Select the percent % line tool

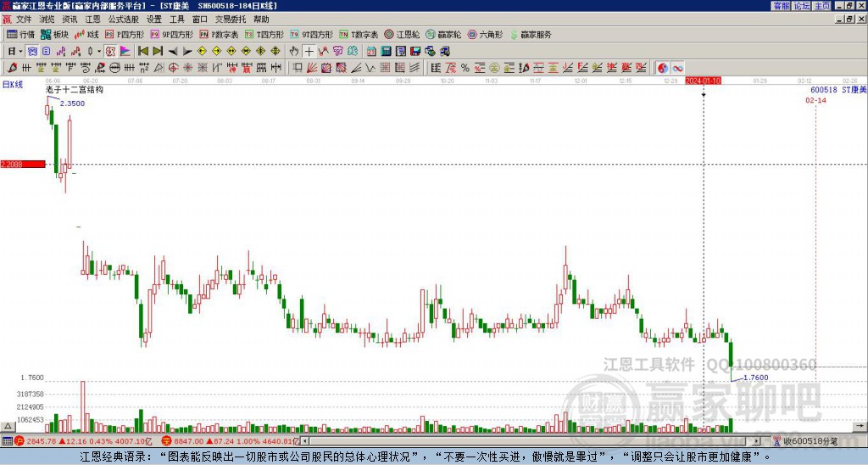point(465,68)
